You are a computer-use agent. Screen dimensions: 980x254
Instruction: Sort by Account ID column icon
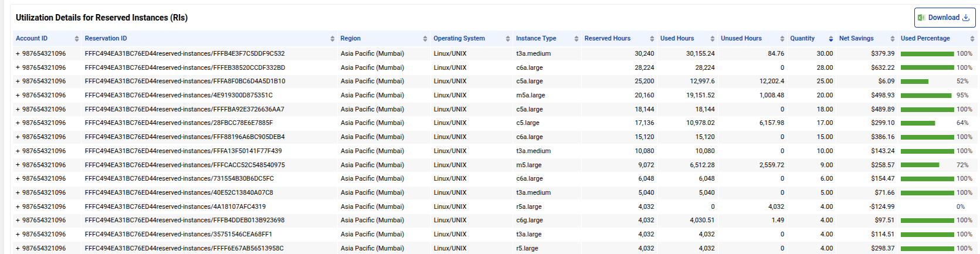(x=77, y=39)
